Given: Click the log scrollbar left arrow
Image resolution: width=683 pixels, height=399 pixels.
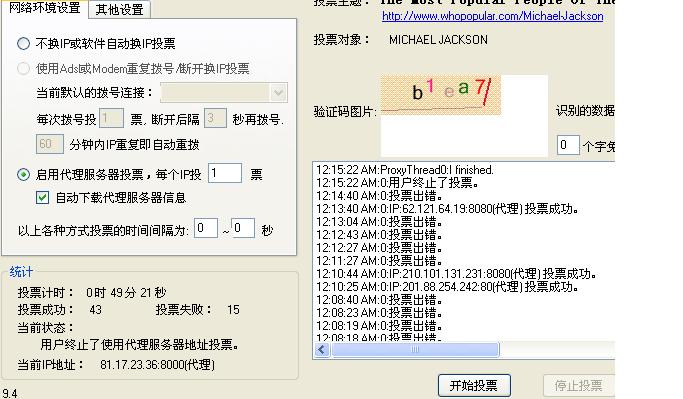Looking at the screenshot, I should [322, 349].
